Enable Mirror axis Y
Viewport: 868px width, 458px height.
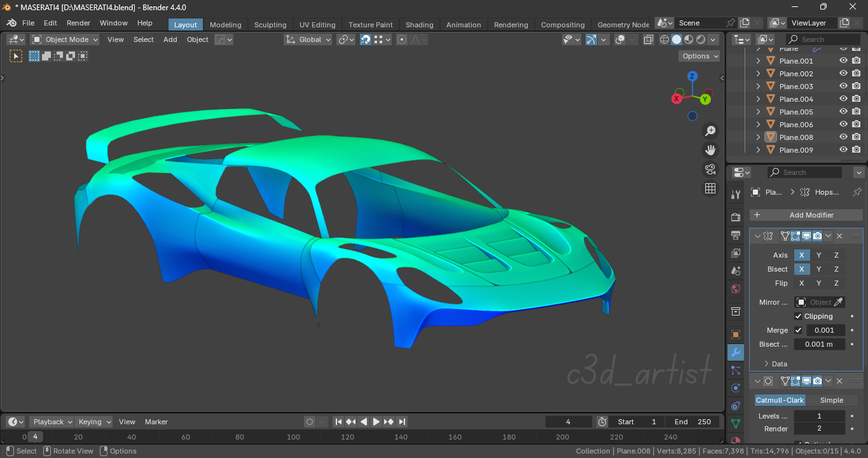pyautogui.click(x=819, y=255)
